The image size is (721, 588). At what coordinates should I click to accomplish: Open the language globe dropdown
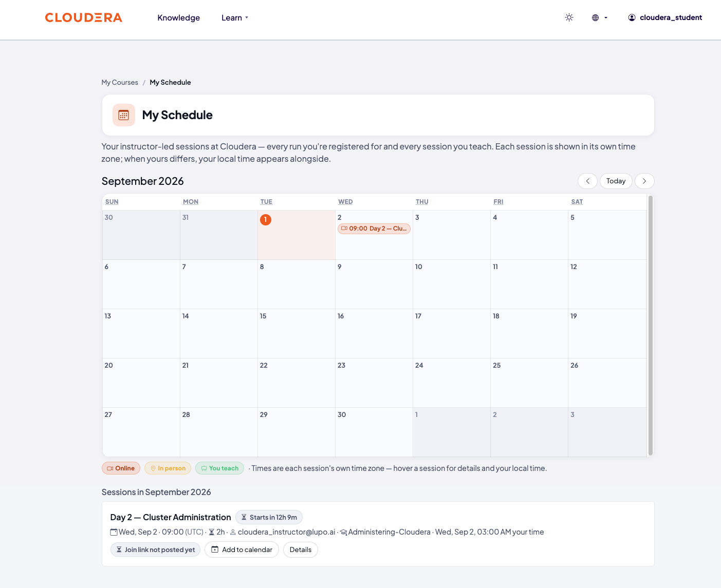pos(599,17)
